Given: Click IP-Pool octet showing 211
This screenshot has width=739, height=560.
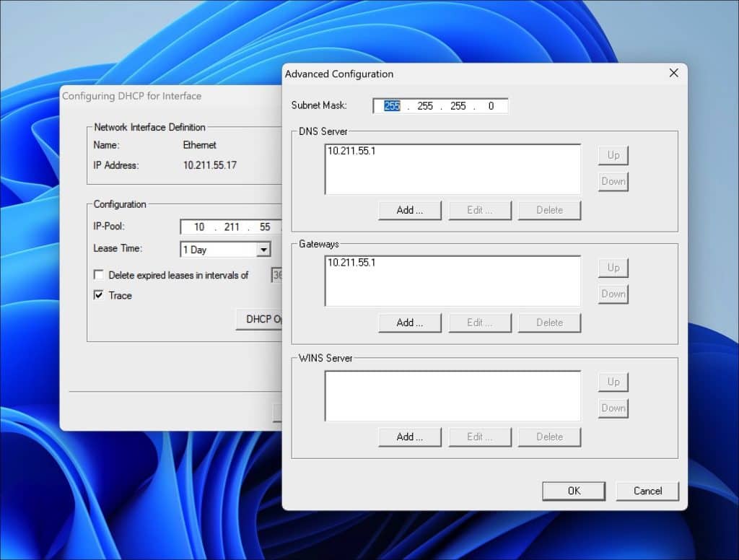Looking at the screenshot, I should pyautogui.click(x=232, y=227).
